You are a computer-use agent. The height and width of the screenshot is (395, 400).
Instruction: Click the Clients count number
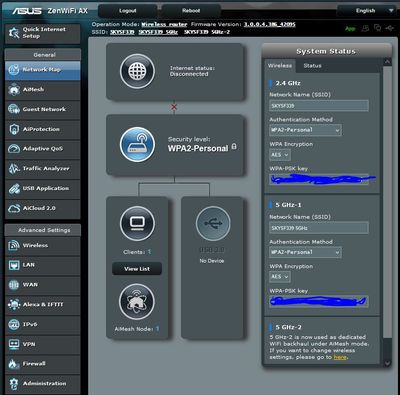[149, 252]
